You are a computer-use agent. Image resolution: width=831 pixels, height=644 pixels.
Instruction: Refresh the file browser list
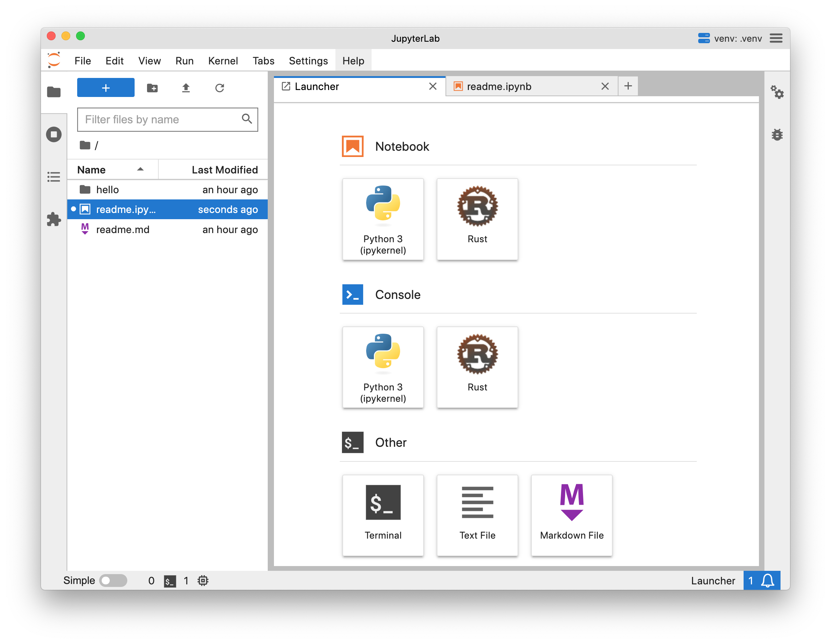pos(219,88)
